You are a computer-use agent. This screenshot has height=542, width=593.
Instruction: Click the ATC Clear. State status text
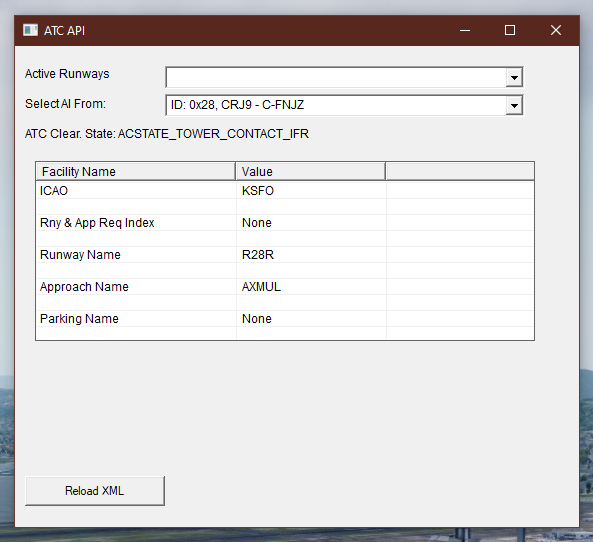click(167, 134)
